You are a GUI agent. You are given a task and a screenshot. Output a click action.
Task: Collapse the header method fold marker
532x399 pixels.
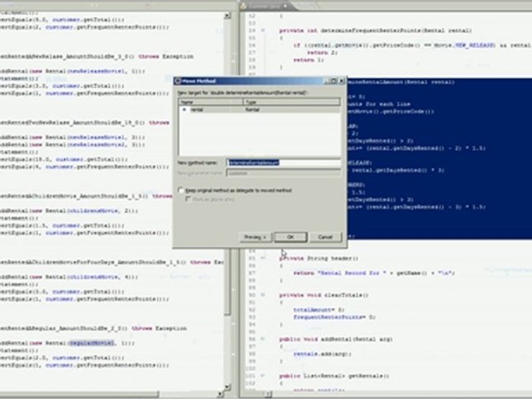click(x=263, y=258)
